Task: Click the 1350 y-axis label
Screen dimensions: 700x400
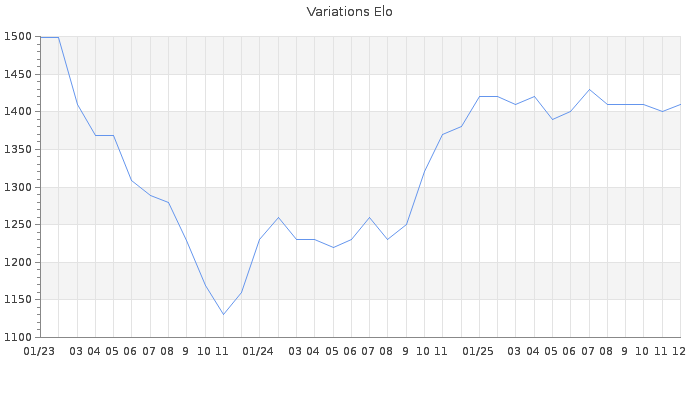Action: click(18, 150)
